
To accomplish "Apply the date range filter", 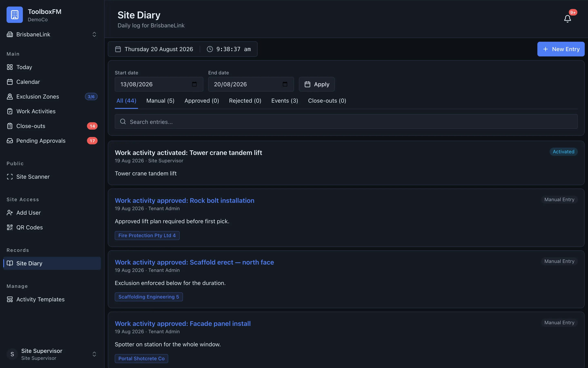I will (x=317, y=84).
